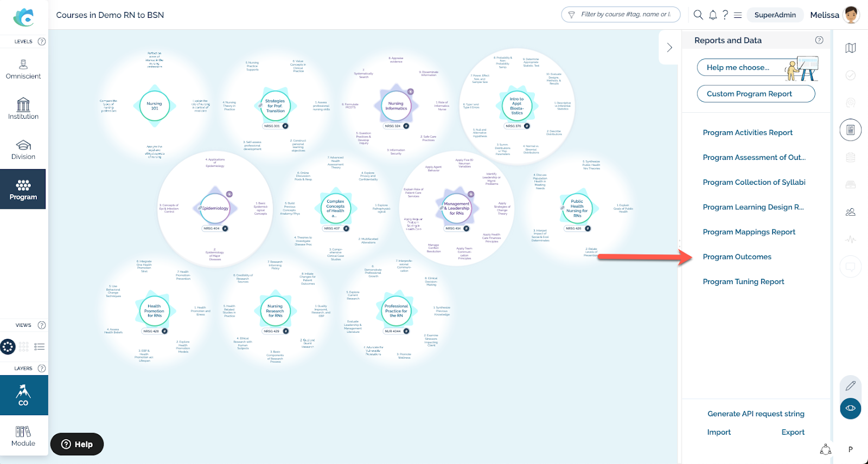The image size is (868, 464).
Task: Open the map icon in right sidebar
Action: point(850,48)
